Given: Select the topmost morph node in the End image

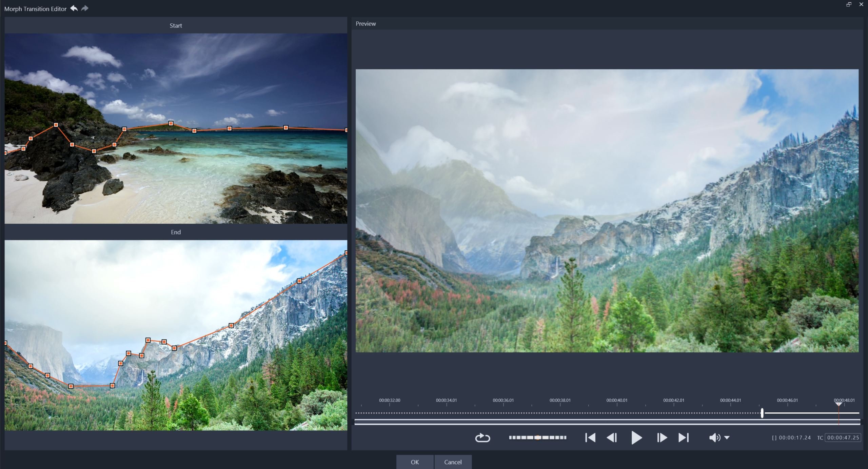Looking at the screenshot, I should coord(346,253).
